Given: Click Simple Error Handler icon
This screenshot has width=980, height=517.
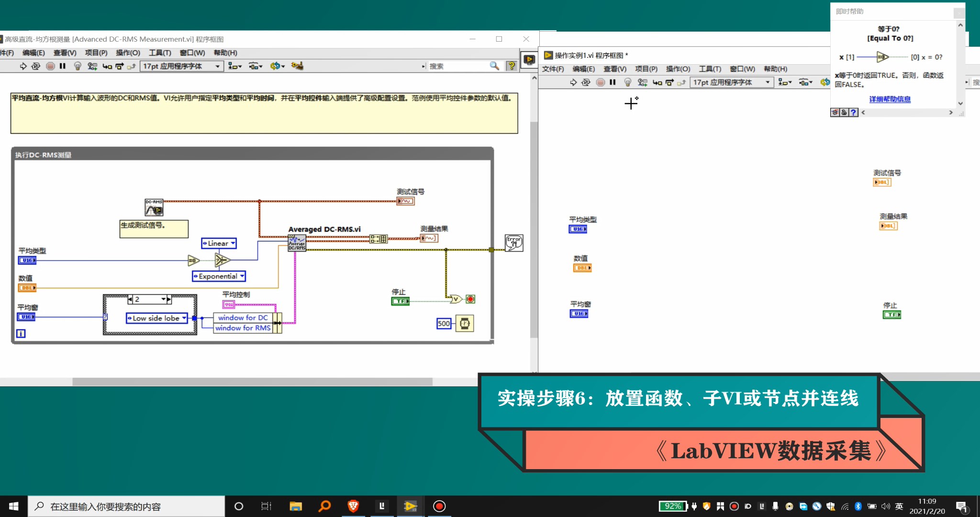Looking at the screenshot, I should [514, 243].
